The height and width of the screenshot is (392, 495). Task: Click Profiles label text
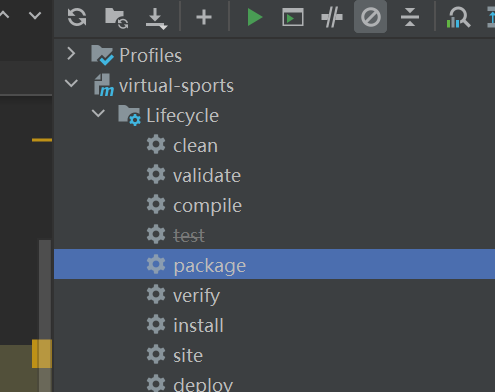(151, 55)
